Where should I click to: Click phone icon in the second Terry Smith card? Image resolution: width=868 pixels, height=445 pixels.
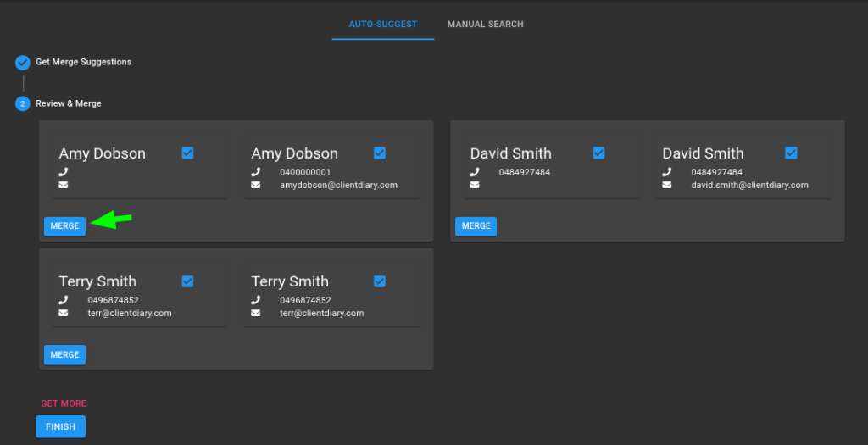(x=256, y=301)
